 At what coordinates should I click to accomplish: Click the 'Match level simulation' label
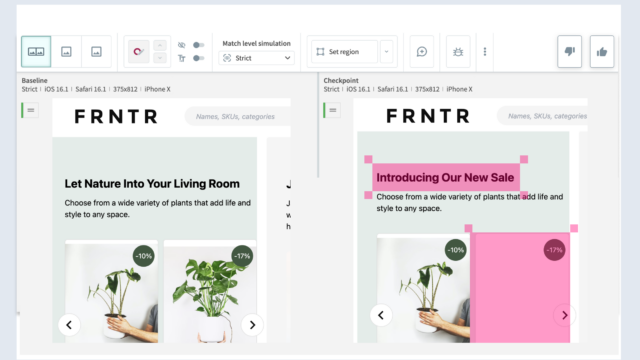coord(256,43)
